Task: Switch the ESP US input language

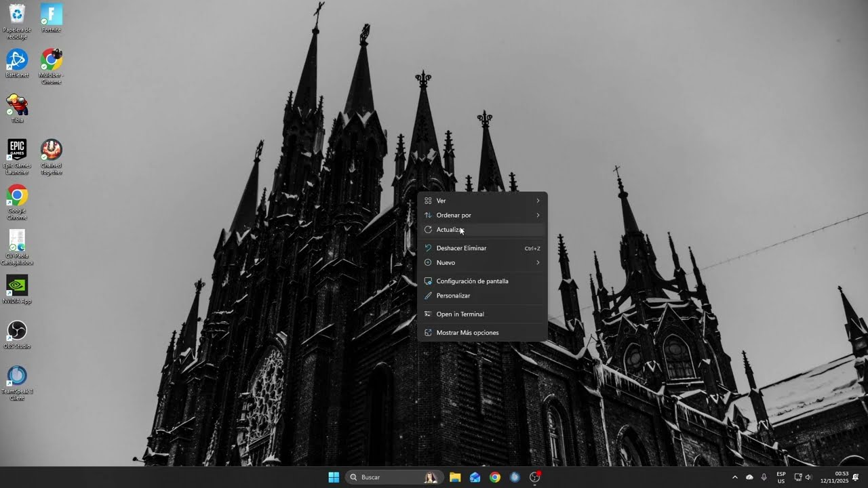Action: tap(781, 477)
